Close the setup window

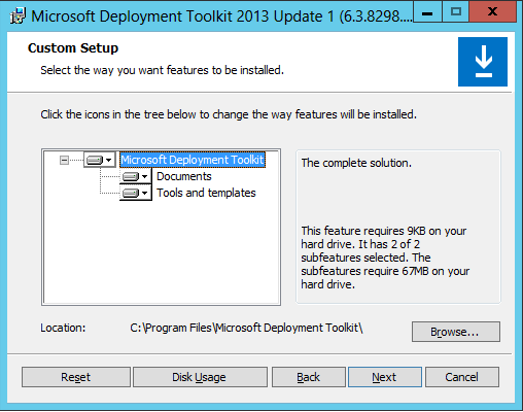coord(492,12)
